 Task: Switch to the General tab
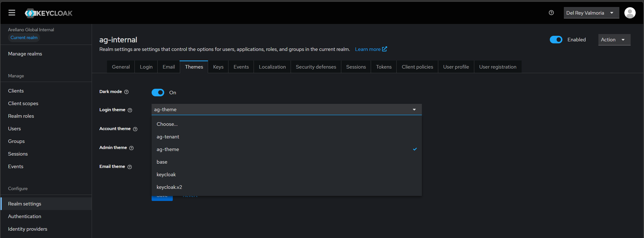[x=121, y=67]
